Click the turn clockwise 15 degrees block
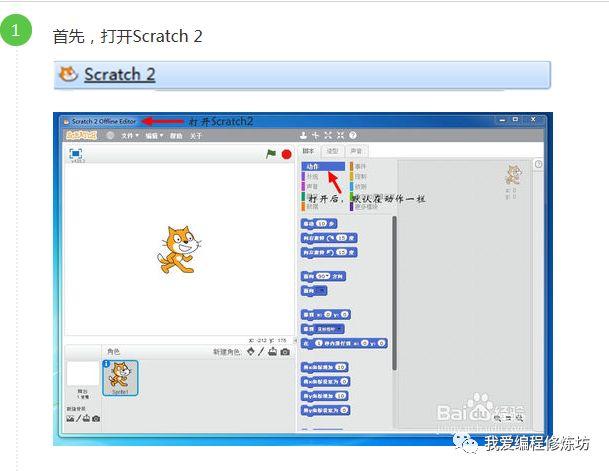609x471 pixels. click(329, 238)
